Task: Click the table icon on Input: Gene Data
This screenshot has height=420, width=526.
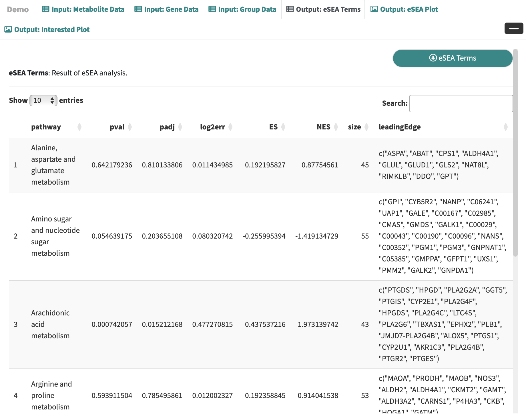Action: [x=138, y=9]
